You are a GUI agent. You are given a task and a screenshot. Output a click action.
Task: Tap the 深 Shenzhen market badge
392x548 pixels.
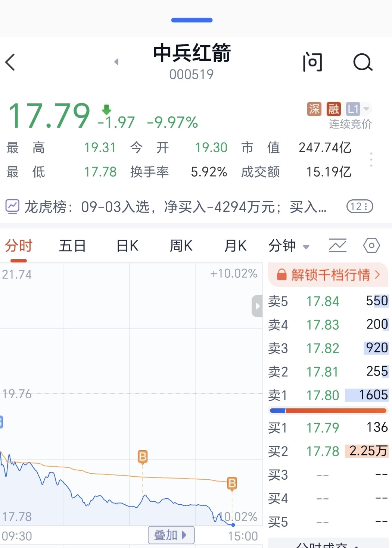tap(314, 109)
